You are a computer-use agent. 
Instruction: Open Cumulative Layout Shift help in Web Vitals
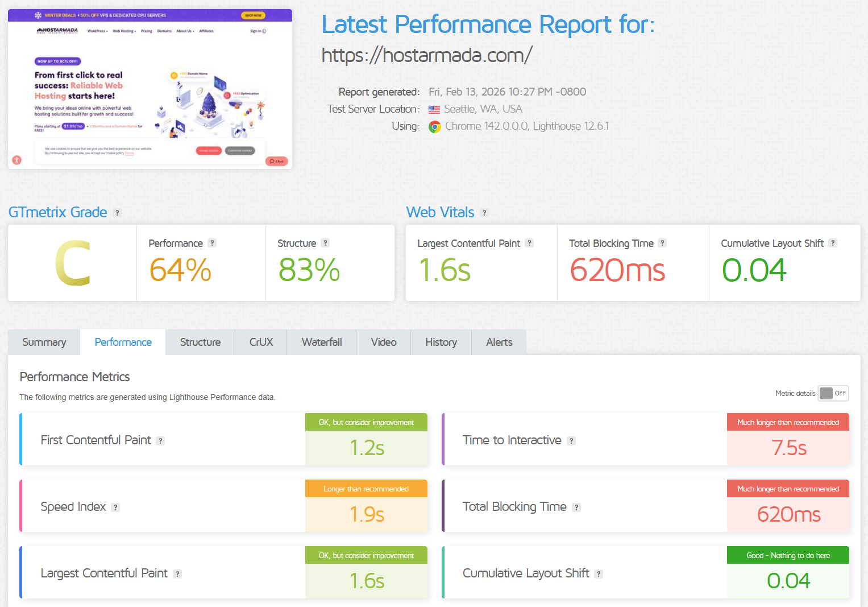pos(833,243)
